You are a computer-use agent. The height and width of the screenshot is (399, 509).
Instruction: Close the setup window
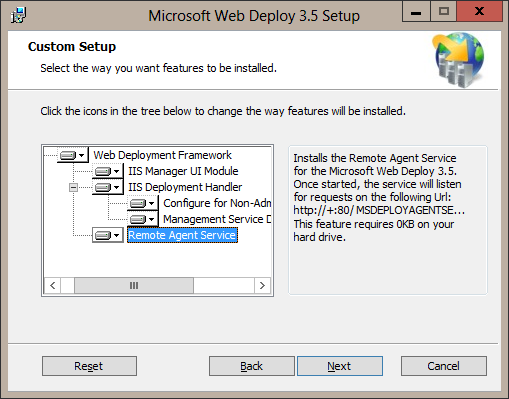click(x=479, y=12)
